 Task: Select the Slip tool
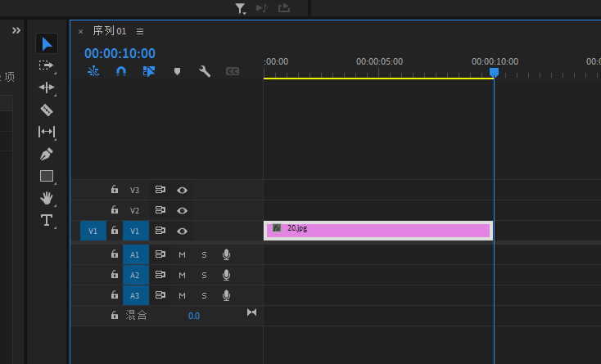(47, 132)
